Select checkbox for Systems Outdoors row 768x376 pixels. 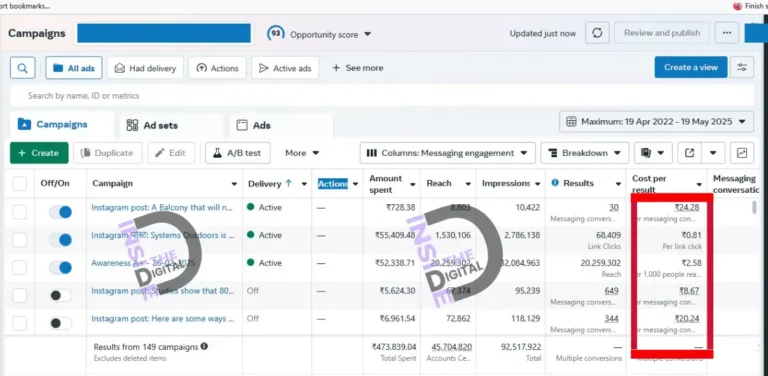pyautogui.click(x=20, y=240)
